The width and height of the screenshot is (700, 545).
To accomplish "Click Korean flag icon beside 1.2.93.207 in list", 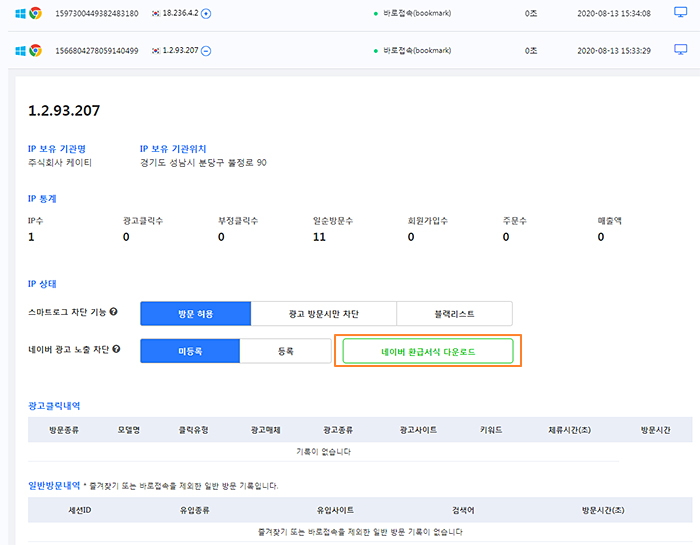I will click(x=155, y=50).
